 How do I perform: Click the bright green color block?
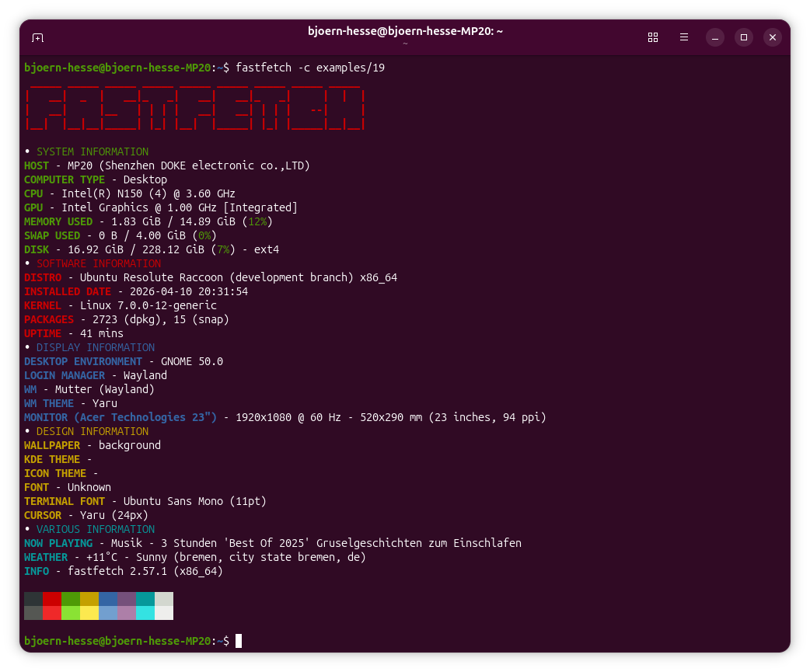(x=71, y=613)
